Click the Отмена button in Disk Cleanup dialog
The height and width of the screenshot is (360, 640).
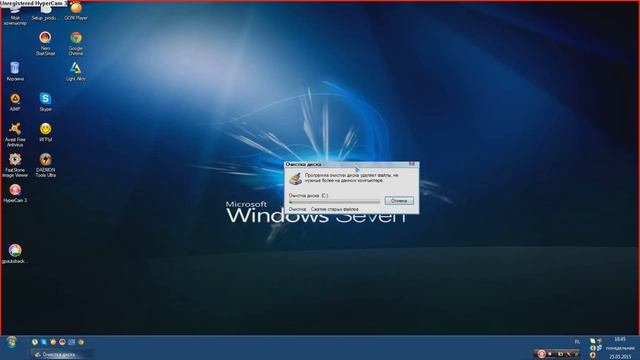399,200
